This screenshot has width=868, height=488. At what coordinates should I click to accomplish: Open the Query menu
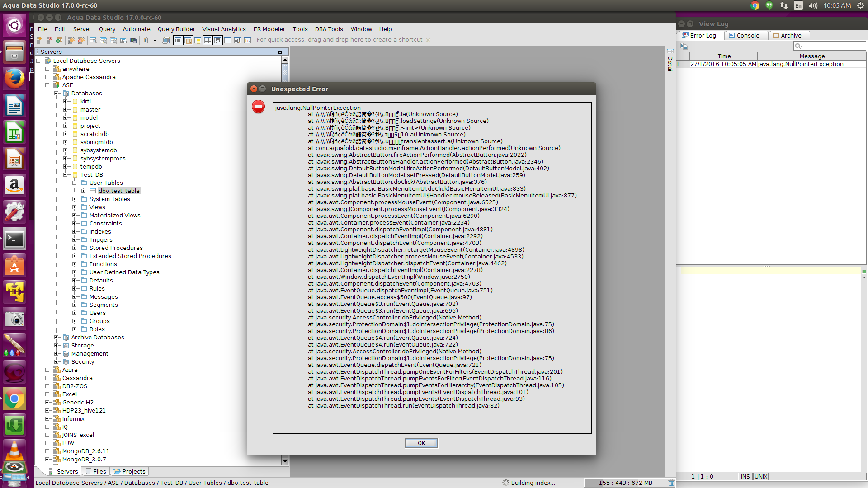pyautogui.click(x=107, y=29)
